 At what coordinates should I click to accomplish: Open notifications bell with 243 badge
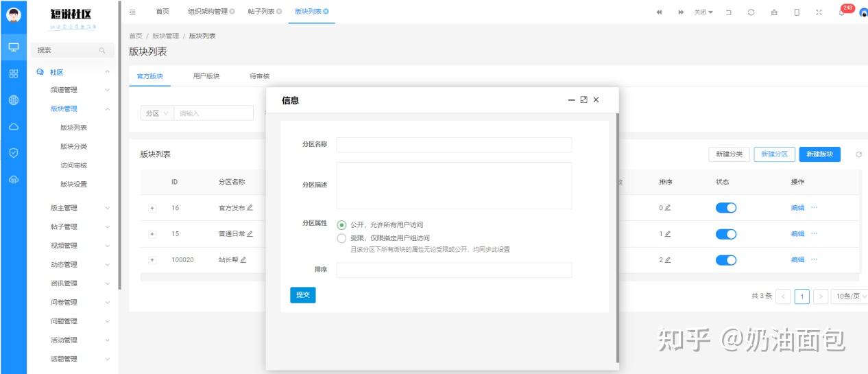(843, 11)
